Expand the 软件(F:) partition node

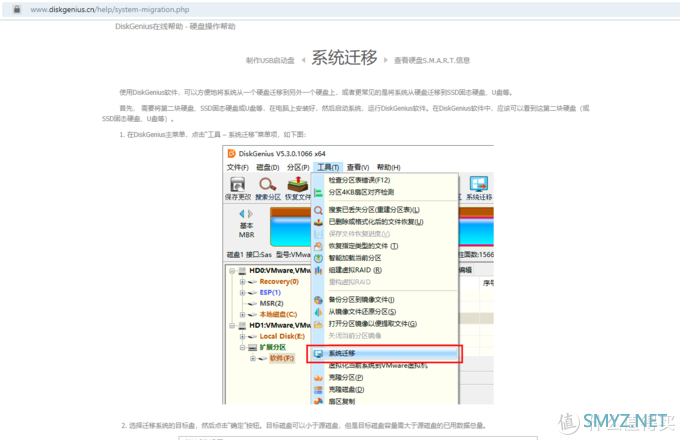(x=252, y=359)
